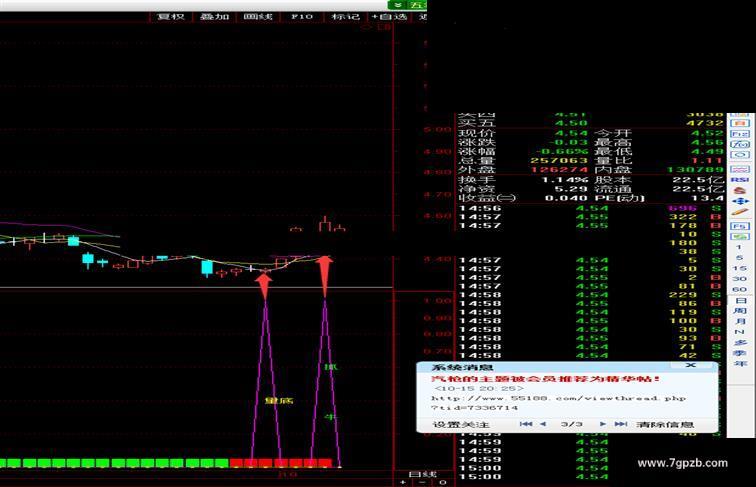
Task: Click the circle icon in right sidebar
Action: (740, 155)
